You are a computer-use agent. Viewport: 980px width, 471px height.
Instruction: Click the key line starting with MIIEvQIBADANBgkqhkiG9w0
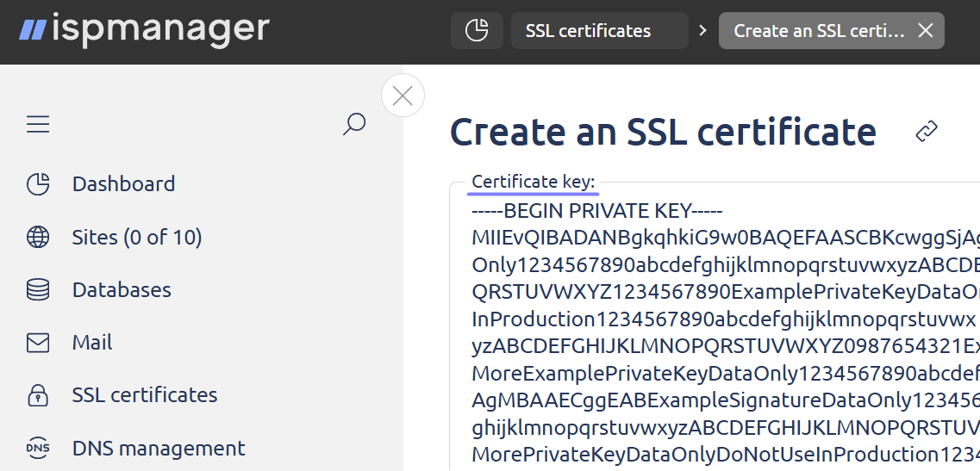(726, 239)
